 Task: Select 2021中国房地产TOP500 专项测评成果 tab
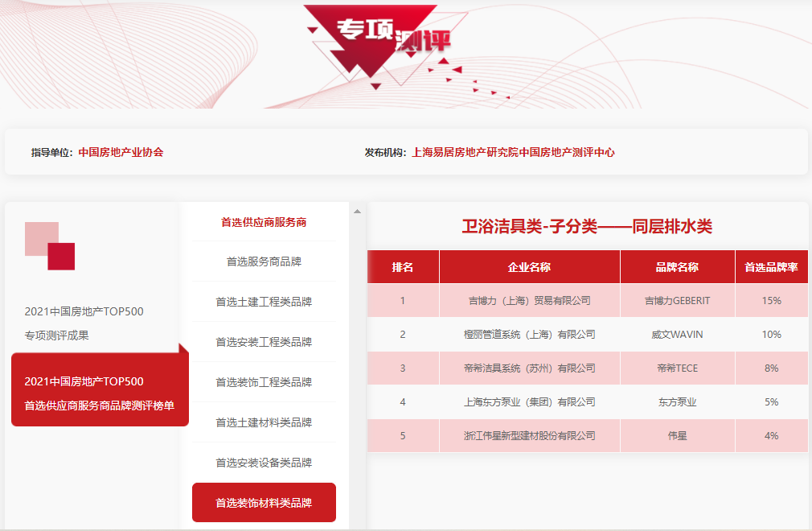(x=84, y=323)
